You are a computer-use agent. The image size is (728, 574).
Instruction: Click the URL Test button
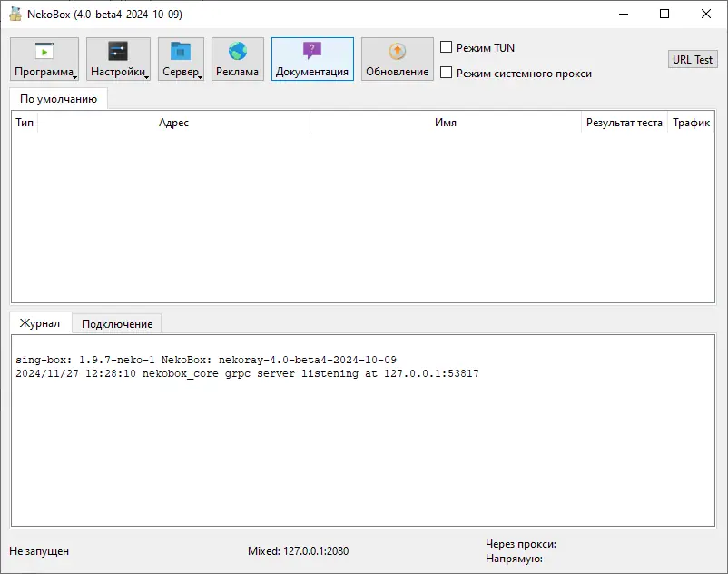click(x=693, y=58)
